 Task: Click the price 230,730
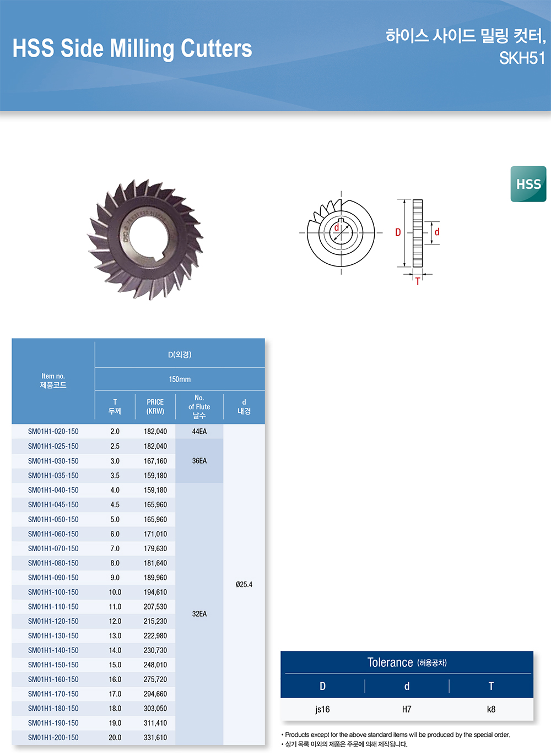click(x=155, y=650)
